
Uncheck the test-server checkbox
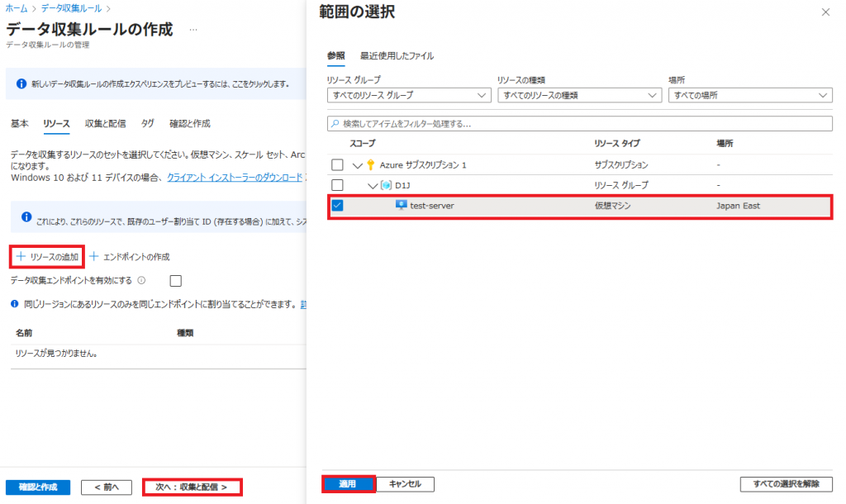pos(337,206)
